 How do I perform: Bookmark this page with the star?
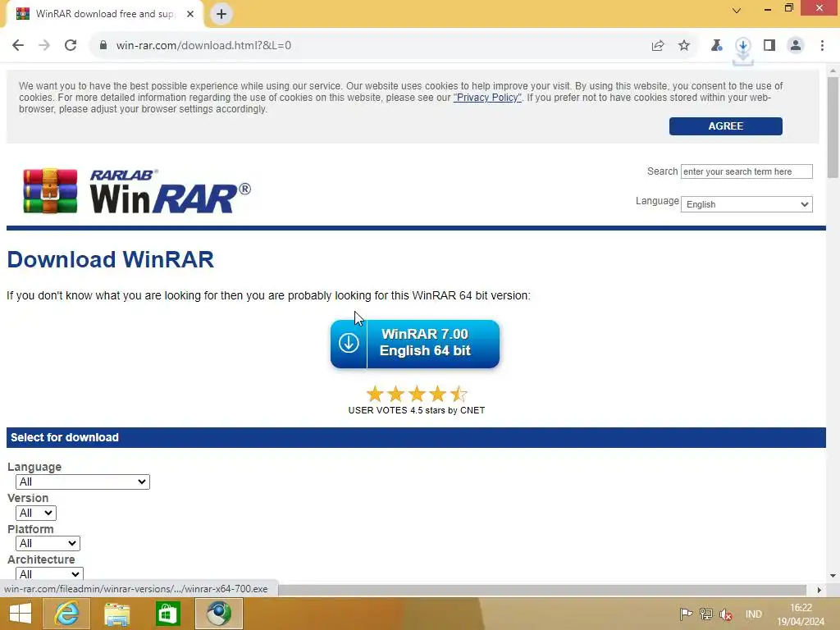click(684, 46)
